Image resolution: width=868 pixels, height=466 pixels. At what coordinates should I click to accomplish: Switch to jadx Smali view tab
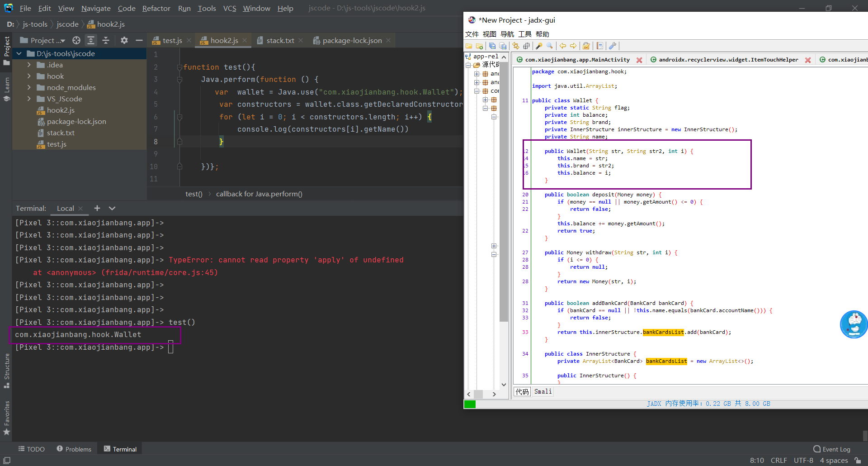[x=542, y=391]
